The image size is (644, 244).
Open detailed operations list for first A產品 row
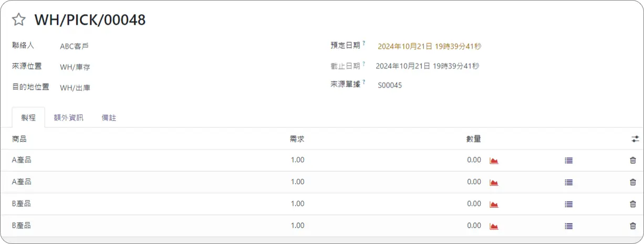568,161
